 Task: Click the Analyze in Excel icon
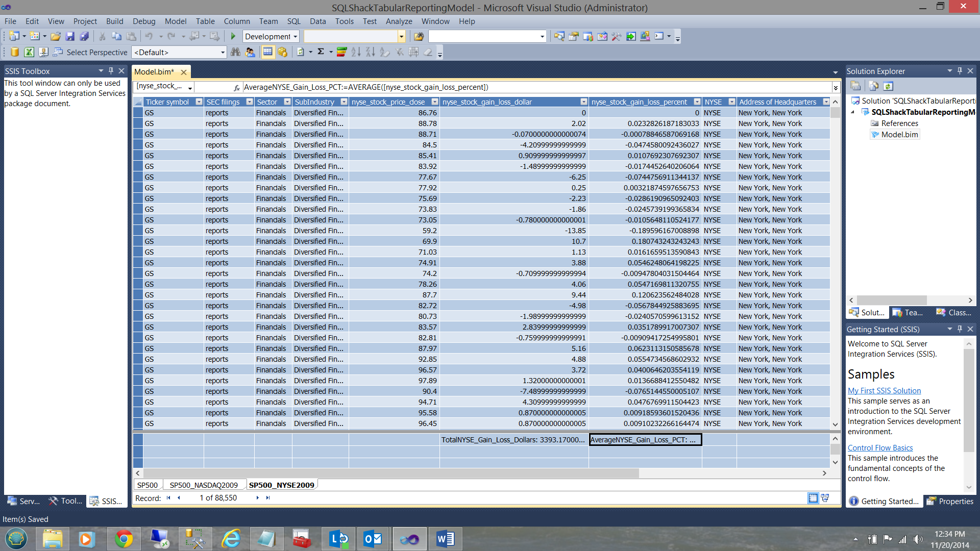29,52
